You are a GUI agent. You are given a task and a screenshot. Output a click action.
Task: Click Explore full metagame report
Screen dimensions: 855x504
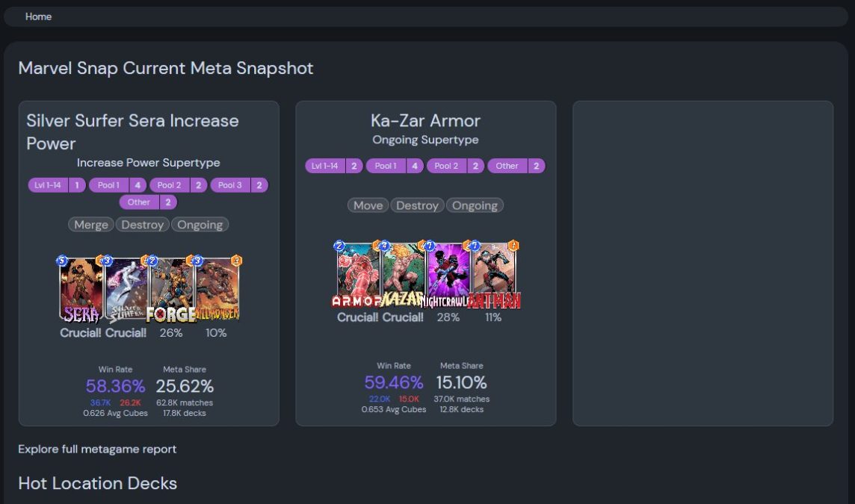tap(96, 449)
